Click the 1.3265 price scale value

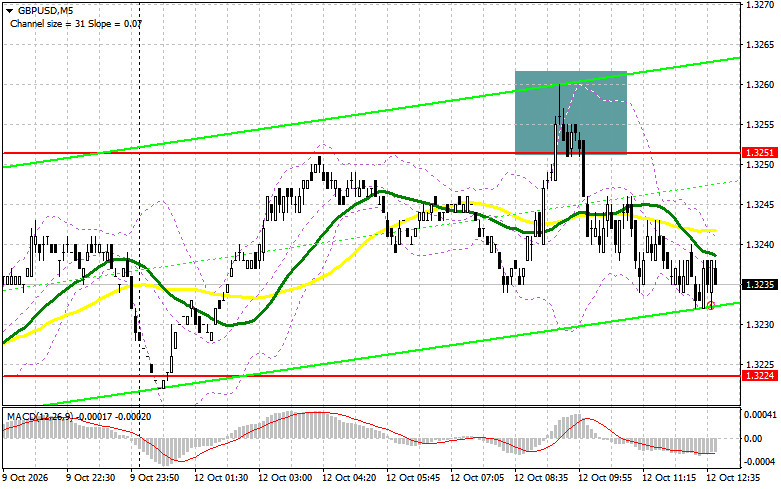click(x=760, y=45)
